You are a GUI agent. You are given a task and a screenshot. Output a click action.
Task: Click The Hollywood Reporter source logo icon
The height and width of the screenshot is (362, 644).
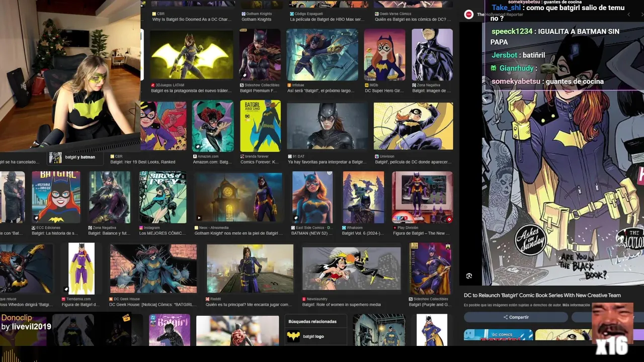[468, 15]
